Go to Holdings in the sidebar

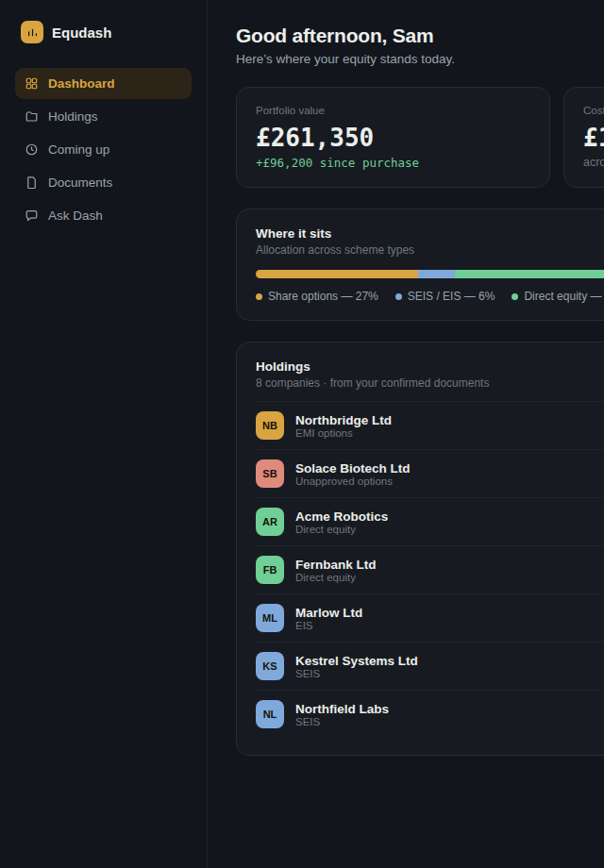click(x=104, y=117)
